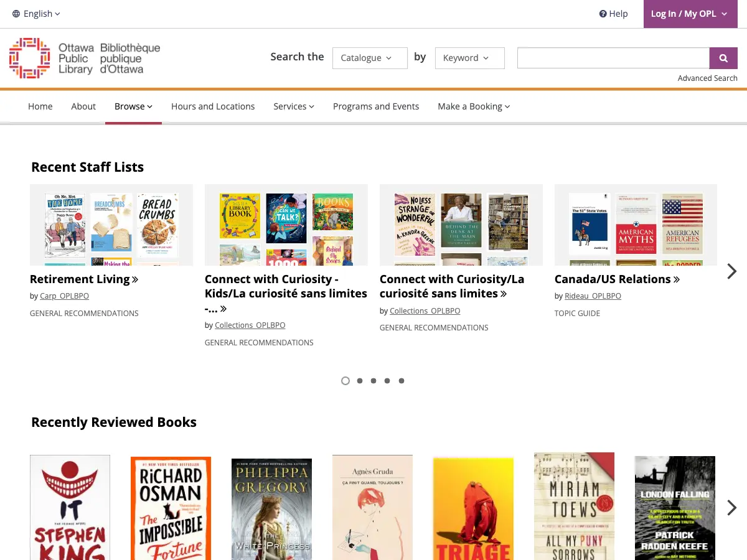Screen dimensions: 747x560
Task: Open the About page
Action: pyautogui.click(x=83, y=106)
